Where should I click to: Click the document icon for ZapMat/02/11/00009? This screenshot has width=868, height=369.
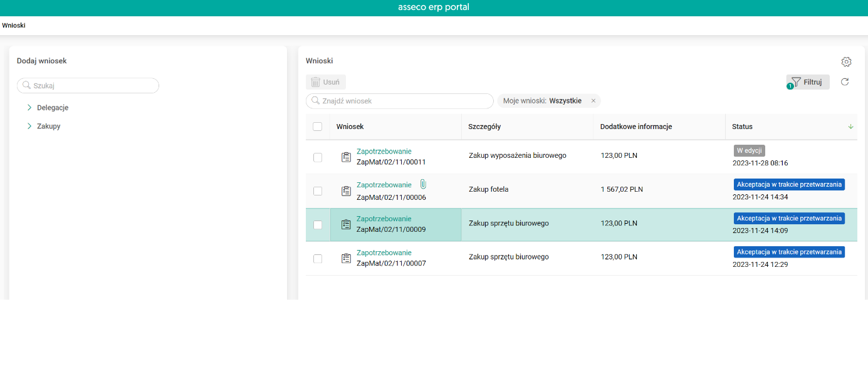pyautogui.click(x=346, y=224)
